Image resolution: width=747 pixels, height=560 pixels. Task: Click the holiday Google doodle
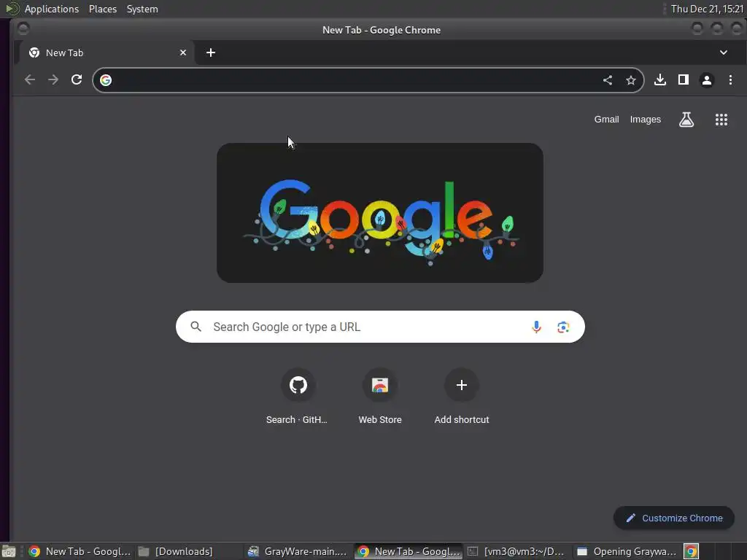click(379, 213)
